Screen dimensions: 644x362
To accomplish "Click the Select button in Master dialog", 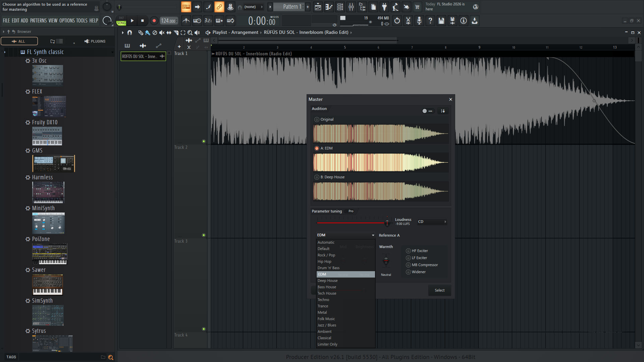I will 439,290.
